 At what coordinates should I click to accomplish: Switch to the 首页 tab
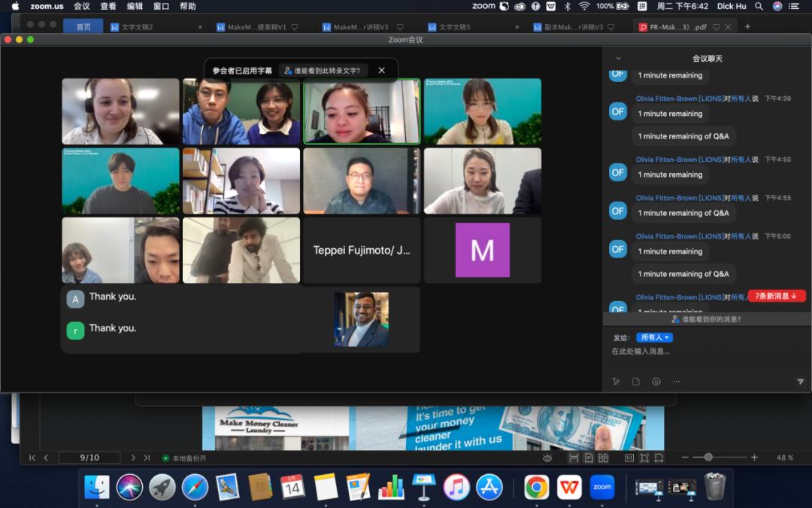coord(83,27)
